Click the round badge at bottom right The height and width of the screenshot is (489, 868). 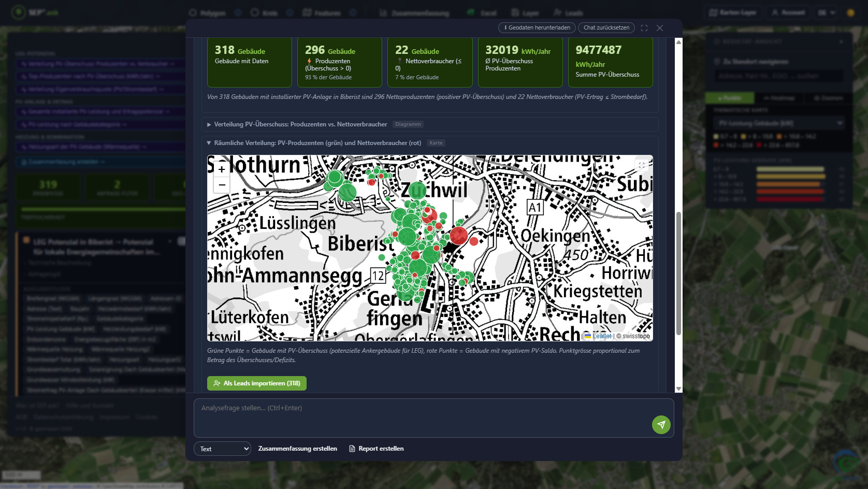point(846,462)
